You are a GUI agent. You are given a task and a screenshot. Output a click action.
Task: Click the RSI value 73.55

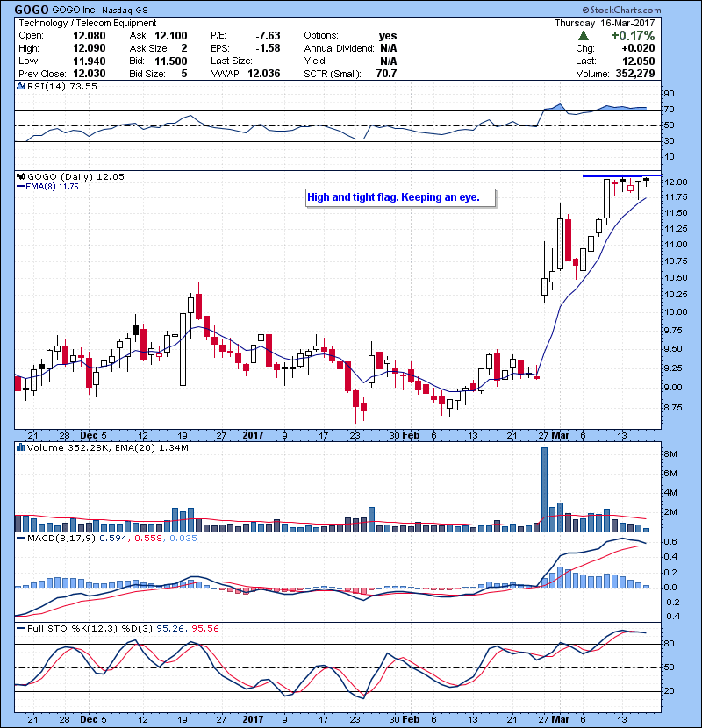coord(82,86)
